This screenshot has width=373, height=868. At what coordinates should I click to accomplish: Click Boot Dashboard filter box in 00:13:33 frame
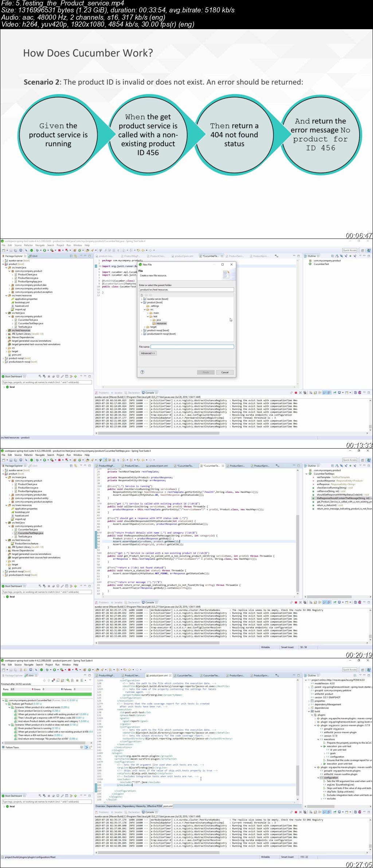click(47, 382)
